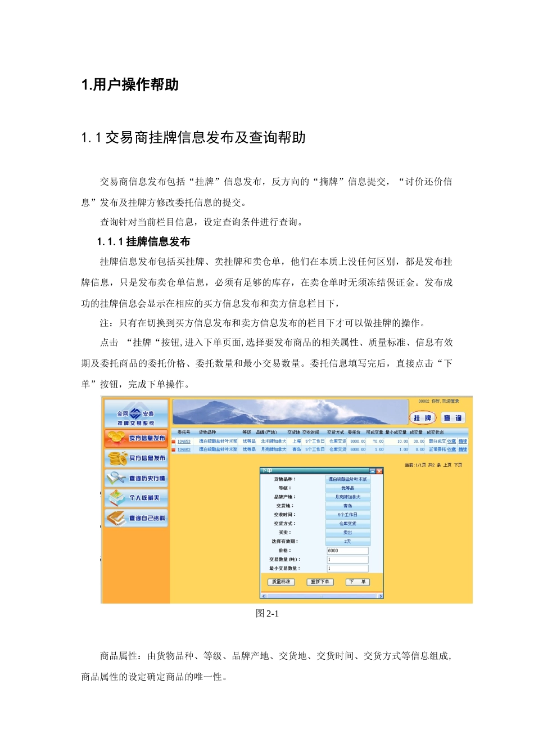Click the 重新下单 button
The width and height of the screenshot is (534, 756).
click(x=320, y=582)
